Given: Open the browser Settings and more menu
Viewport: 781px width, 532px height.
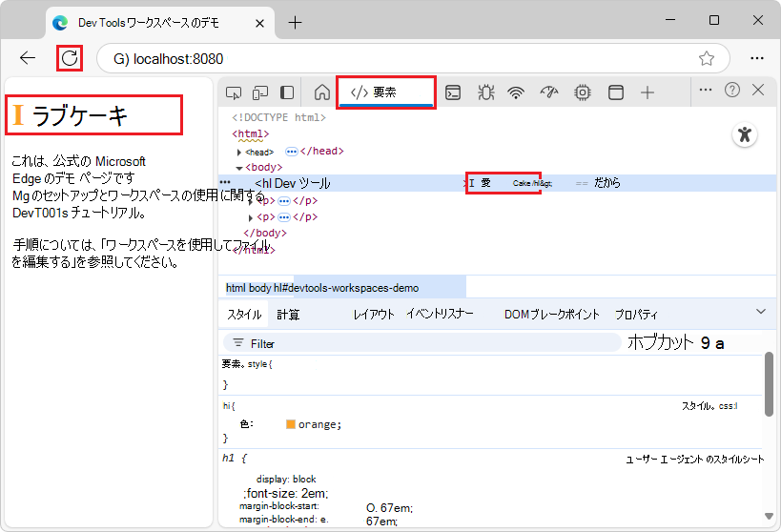Looking at the screenshot, I should click(756, 58).
